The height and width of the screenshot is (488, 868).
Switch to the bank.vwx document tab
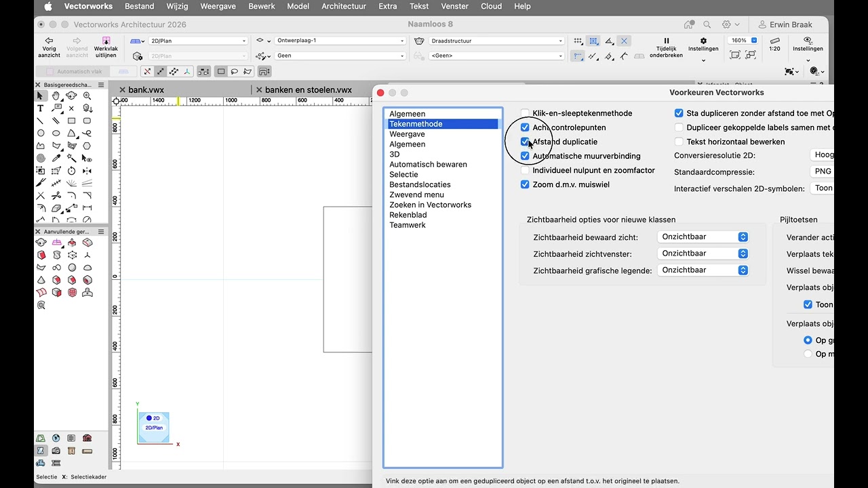click(x=146, y=89)
